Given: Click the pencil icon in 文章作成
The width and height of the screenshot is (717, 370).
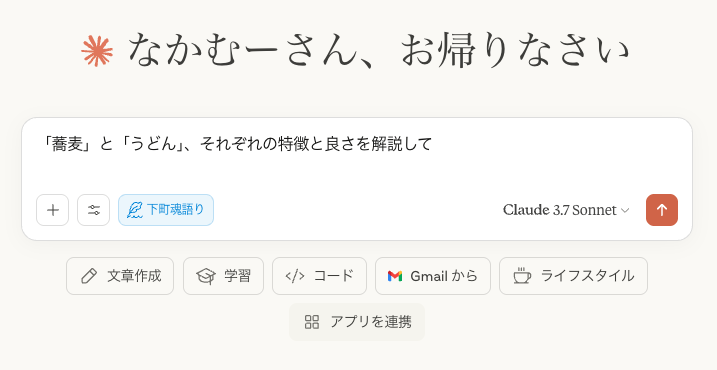Looking at the screenshot, I should [x=89, y=276].
